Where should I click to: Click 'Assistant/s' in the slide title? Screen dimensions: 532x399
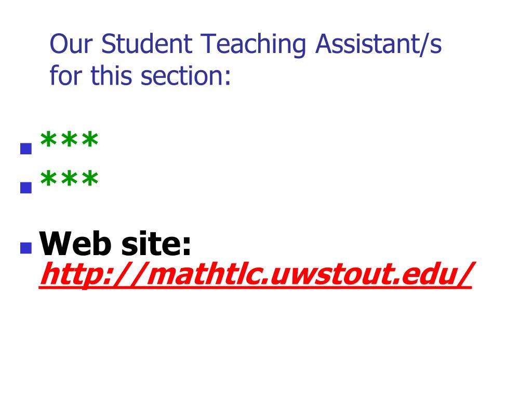point(378,44)
